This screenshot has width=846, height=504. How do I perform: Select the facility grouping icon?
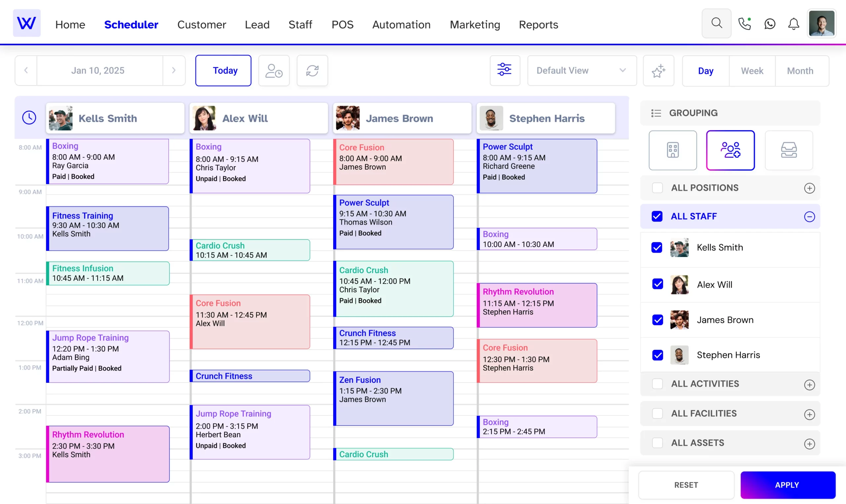pos(673,150)
